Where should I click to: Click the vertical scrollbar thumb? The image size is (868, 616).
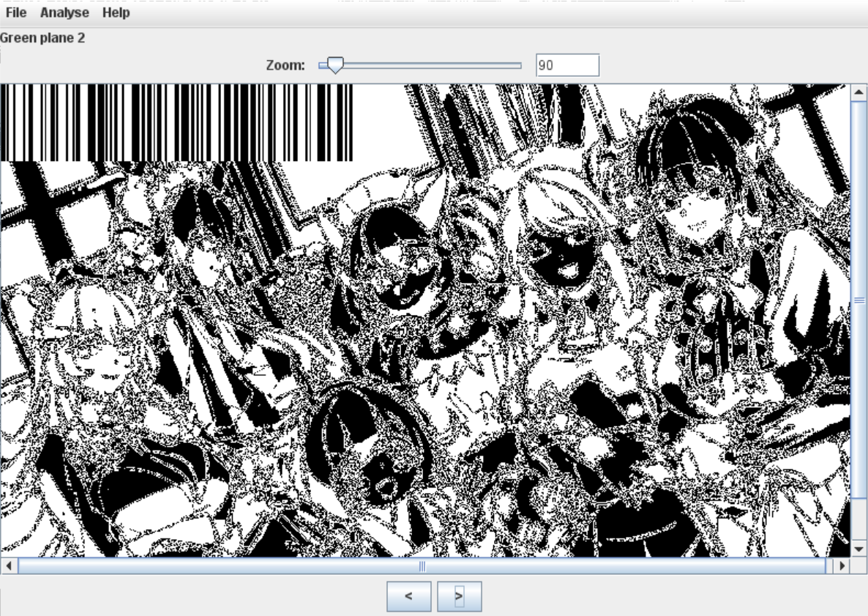coord(858,300)
